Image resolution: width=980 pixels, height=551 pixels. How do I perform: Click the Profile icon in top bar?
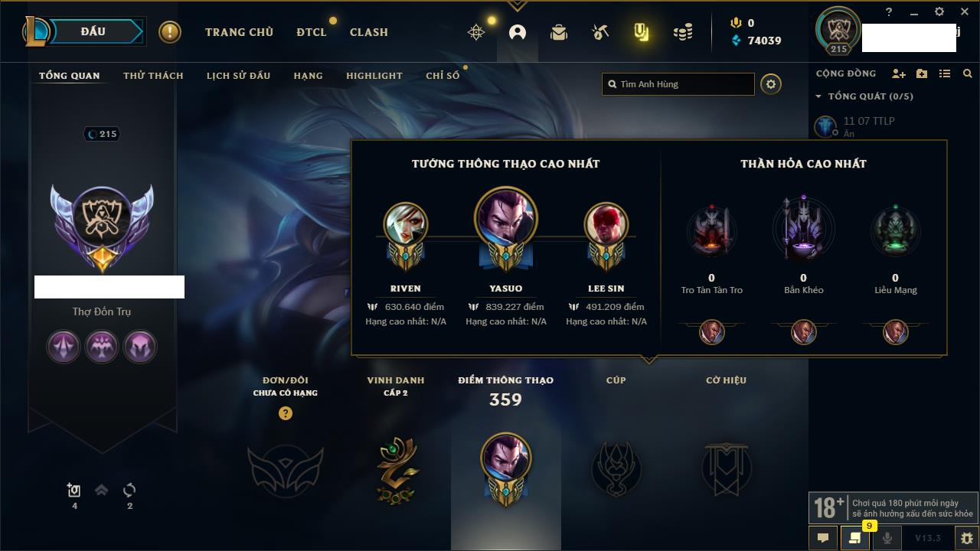click(x=518, y=32)
